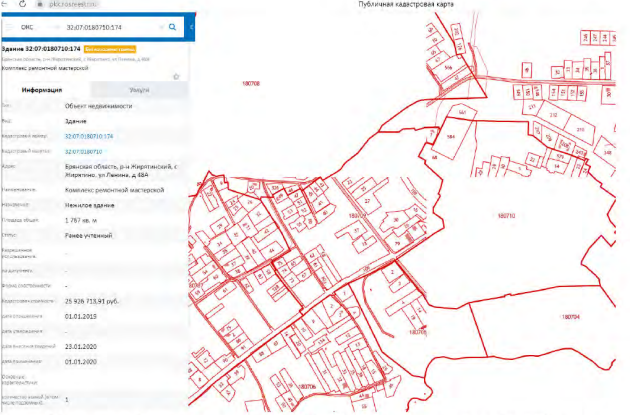Open cadastral number link 32:07:0180710:174
Viewport: 630px width, 415px height.
tap(89, 135)
